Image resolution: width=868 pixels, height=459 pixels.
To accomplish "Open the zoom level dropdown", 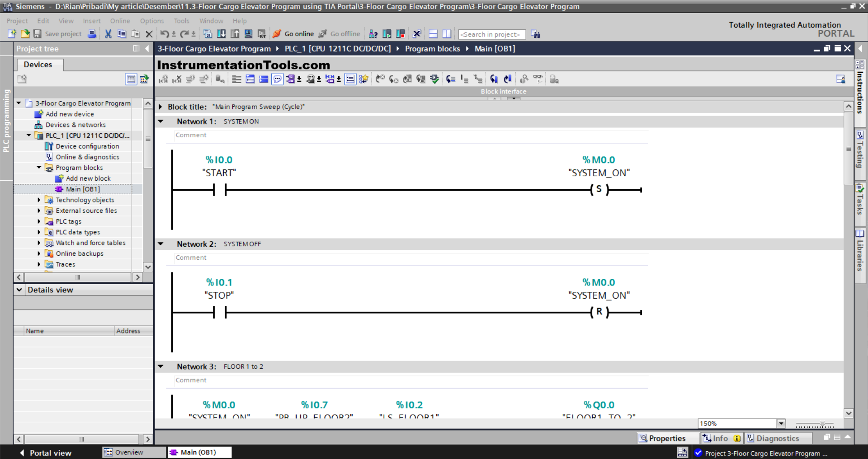I will point(781,423).
